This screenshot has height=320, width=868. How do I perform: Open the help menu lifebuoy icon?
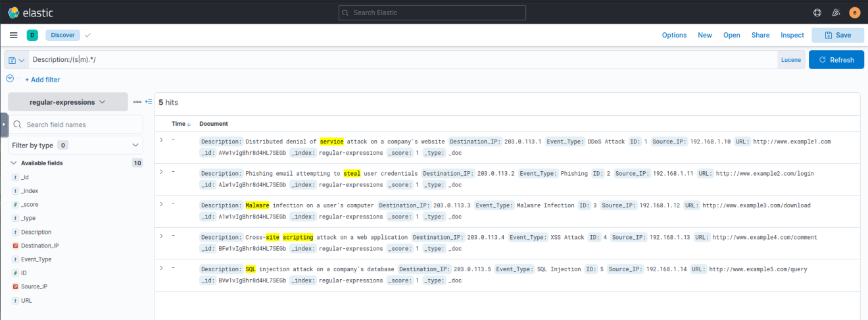[x=817, y=13]
